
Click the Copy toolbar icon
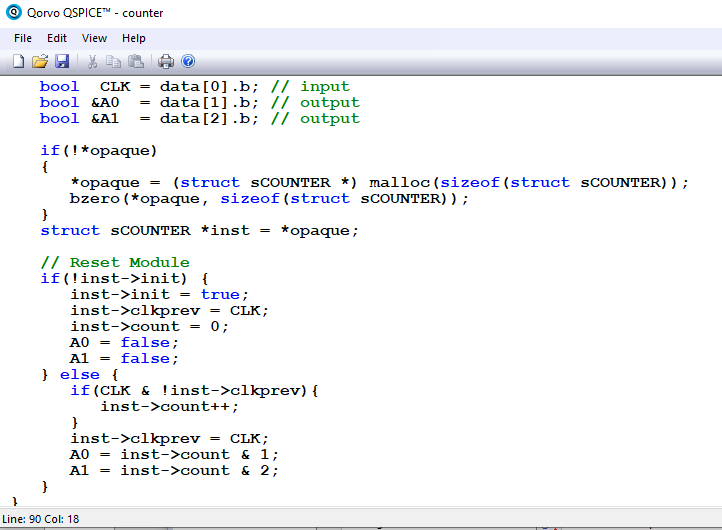(x=114, y=62)
